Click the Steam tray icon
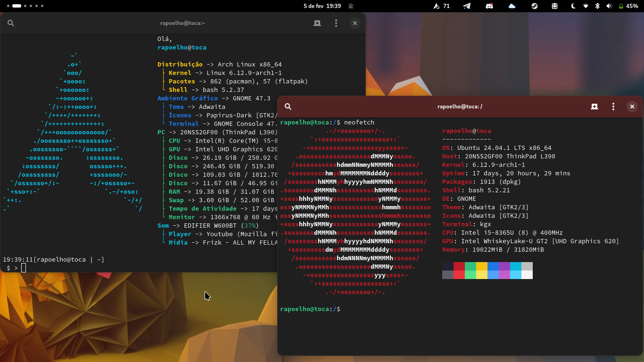Image resolution: width=644 pixels, height=362 pixels. pos(535,6)
